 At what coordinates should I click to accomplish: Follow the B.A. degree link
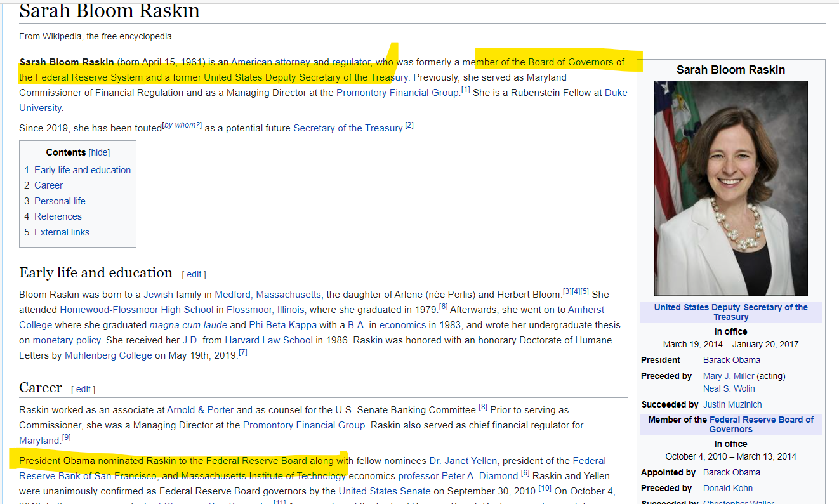(x=357, y=325)
